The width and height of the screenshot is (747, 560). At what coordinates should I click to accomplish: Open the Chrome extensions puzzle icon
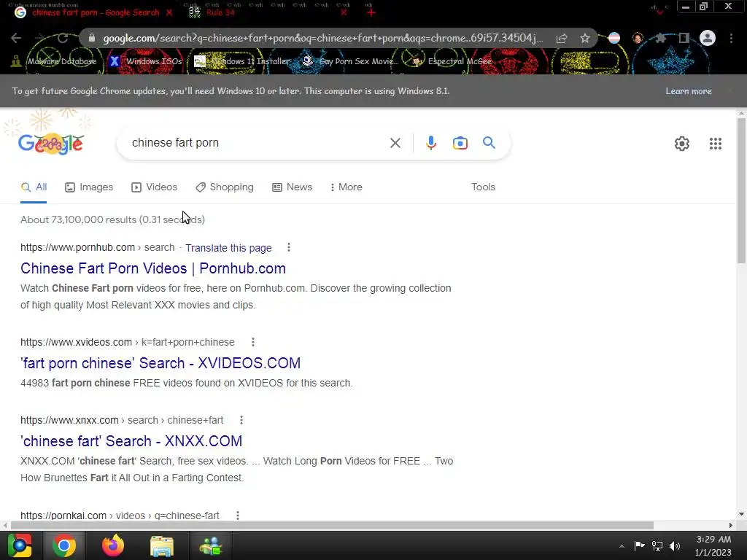(x=660, y=38)
